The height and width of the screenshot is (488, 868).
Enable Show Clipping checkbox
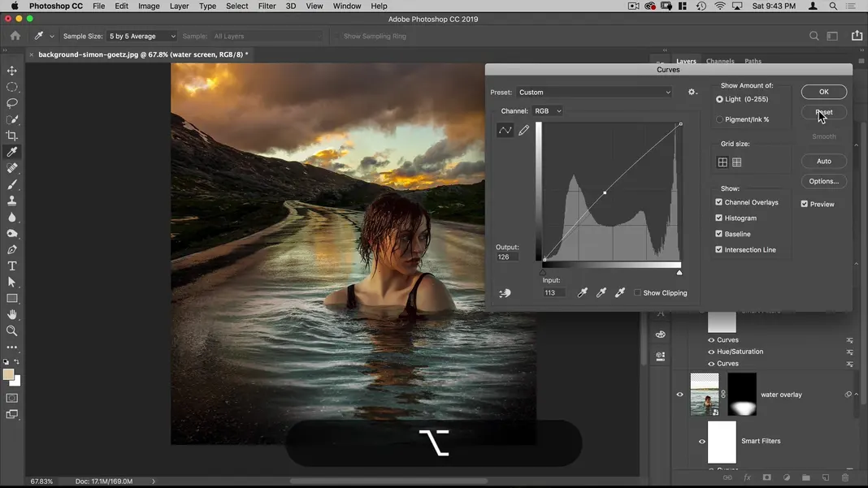637,292
